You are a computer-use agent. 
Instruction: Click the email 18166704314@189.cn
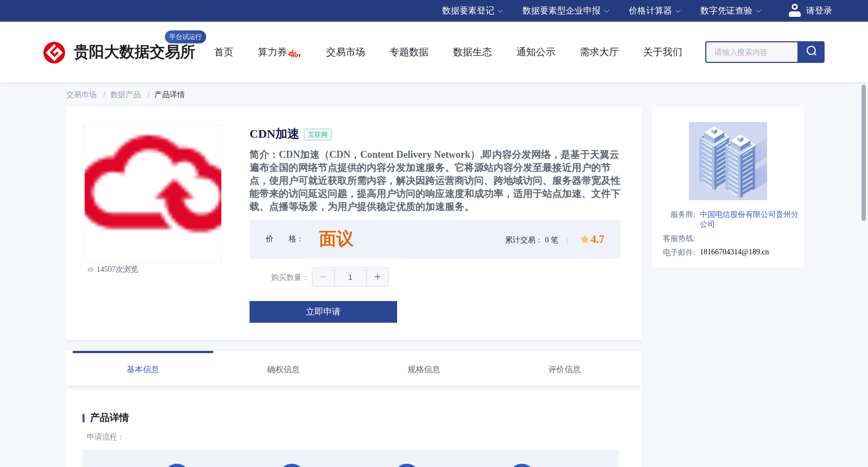point(735,252)
